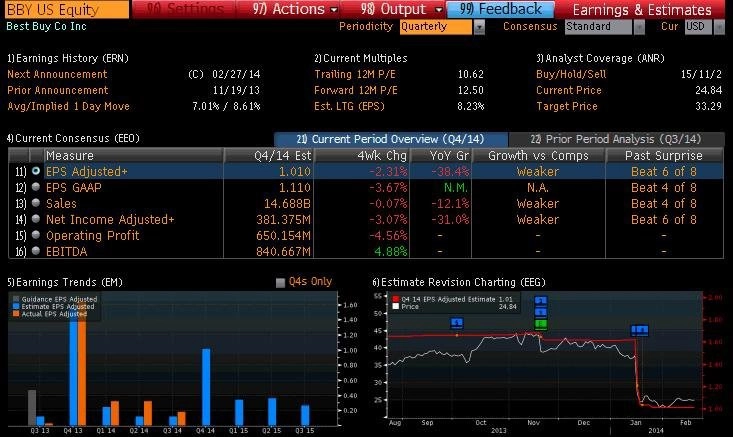This screenshot has width=733, height=437.
Task: Click the Past Surprise column header
Action: click(x=664, y=156)
